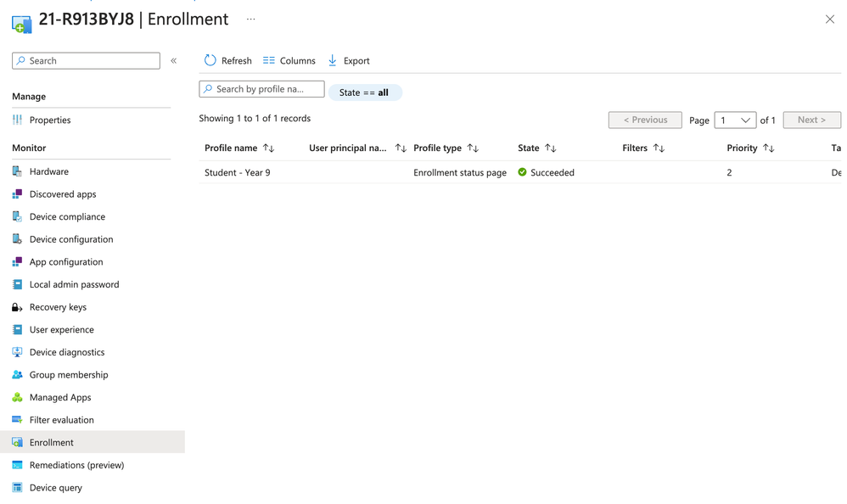Open the Export download icon
The width and height of the screenshot is (847, 504).
(333, 60)
